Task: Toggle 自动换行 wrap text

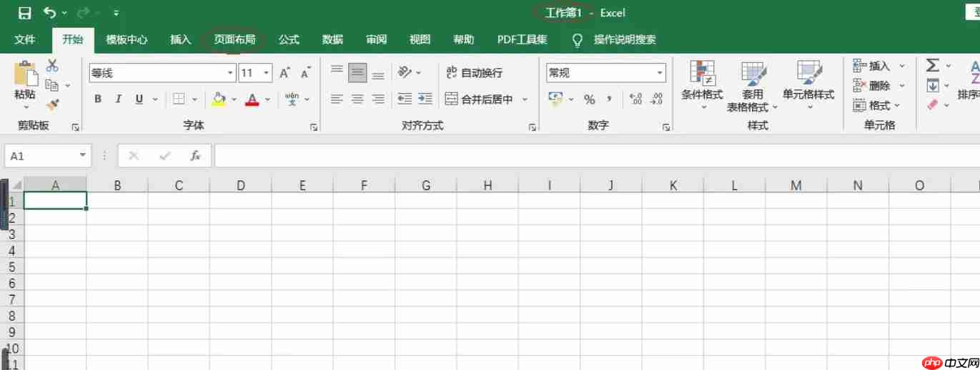Action: coord(474,73)
